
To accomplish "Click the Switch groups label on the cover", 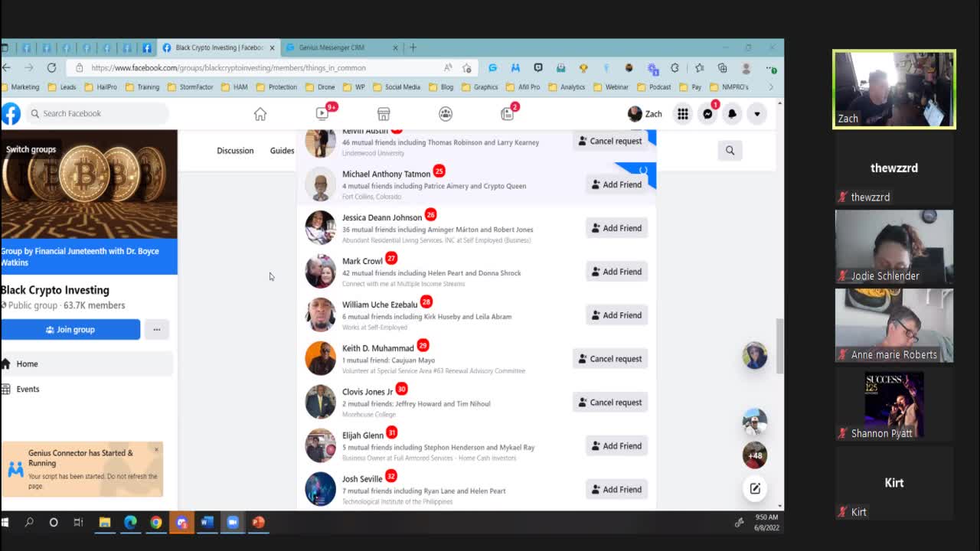I will 31,149.
